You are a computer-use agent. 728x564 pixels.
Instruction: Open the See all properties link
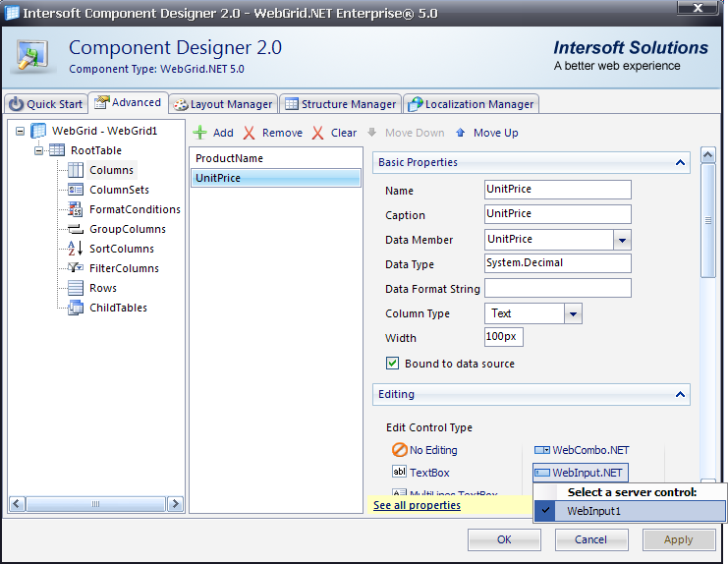418,505
